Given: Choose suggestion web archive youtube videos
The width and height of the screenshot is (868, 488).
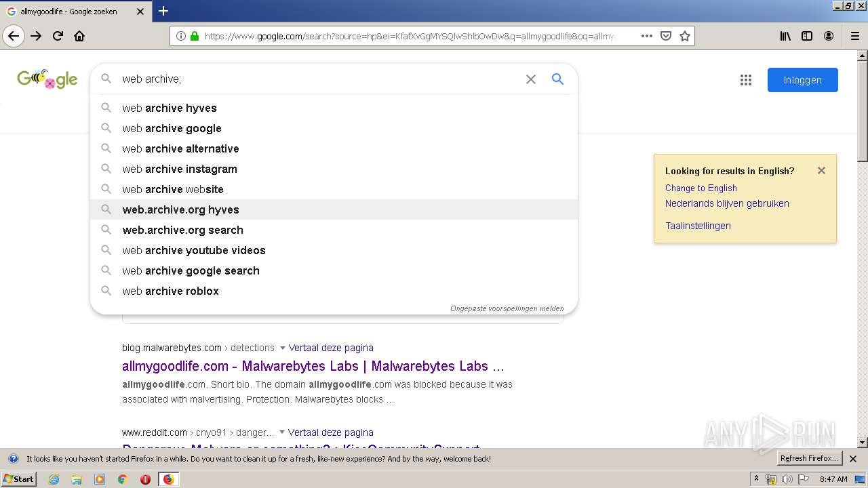Looking at the screenshot, I should pos(334,250).
